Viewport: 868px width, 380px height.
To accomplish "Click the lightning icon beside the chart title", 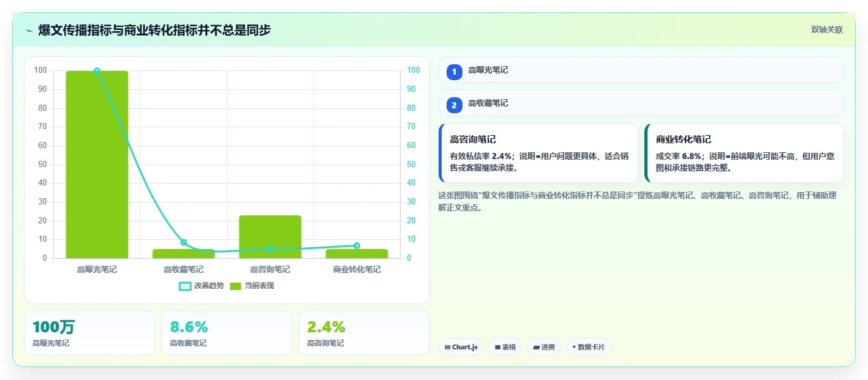I will tap(29, 31).
